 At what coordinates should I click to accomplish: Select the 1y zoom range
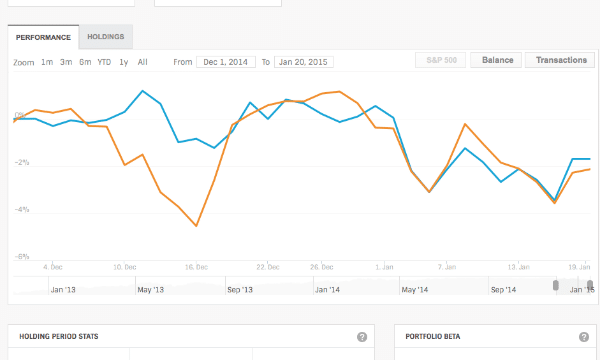[x=124, y=62]
